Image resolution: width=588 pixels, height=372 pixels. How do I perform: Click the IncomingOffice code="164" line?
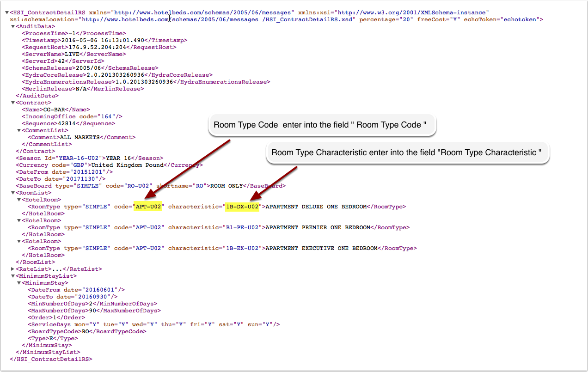(x=72, y=116)
